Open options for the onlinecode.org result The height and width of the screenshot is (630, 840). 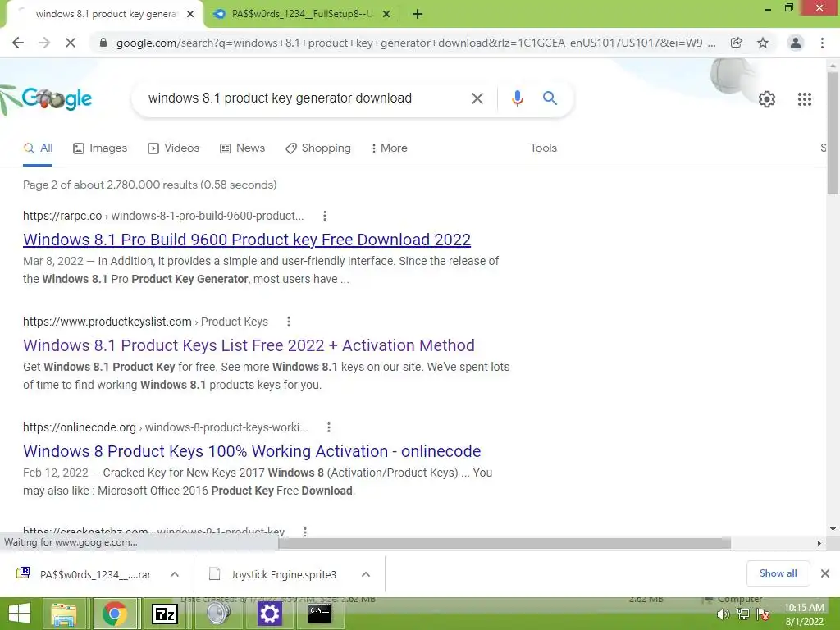point(329,427)
